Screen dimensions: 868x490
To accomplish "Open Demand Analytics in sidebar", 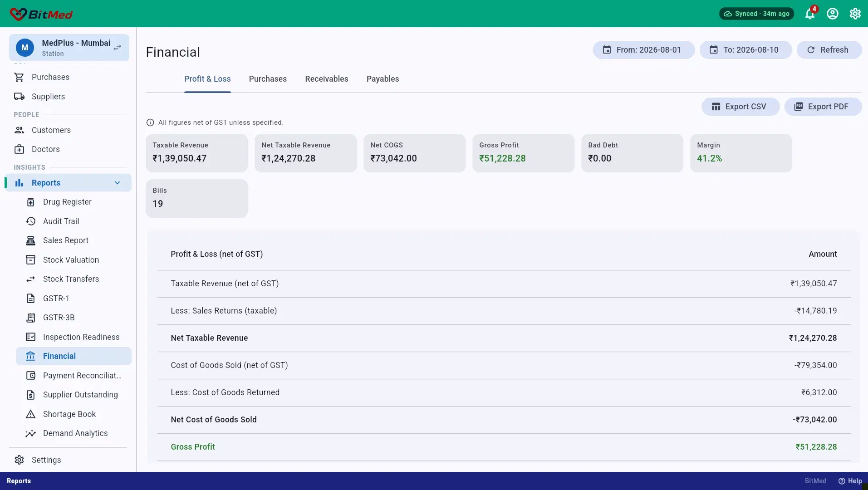I will [x=74, y=433].
